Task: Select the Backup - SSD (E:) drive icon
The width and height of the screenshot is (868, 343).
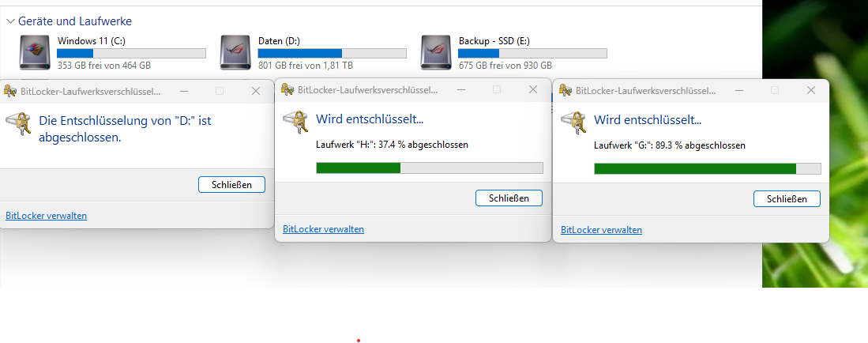Action: (436, 53)
